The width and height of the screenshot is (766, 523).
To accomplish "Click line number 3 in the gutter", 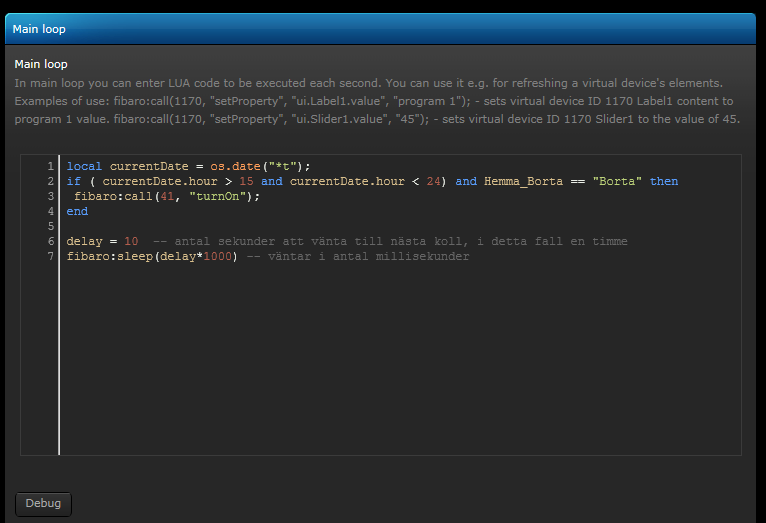I will click(x=49, y=197).
